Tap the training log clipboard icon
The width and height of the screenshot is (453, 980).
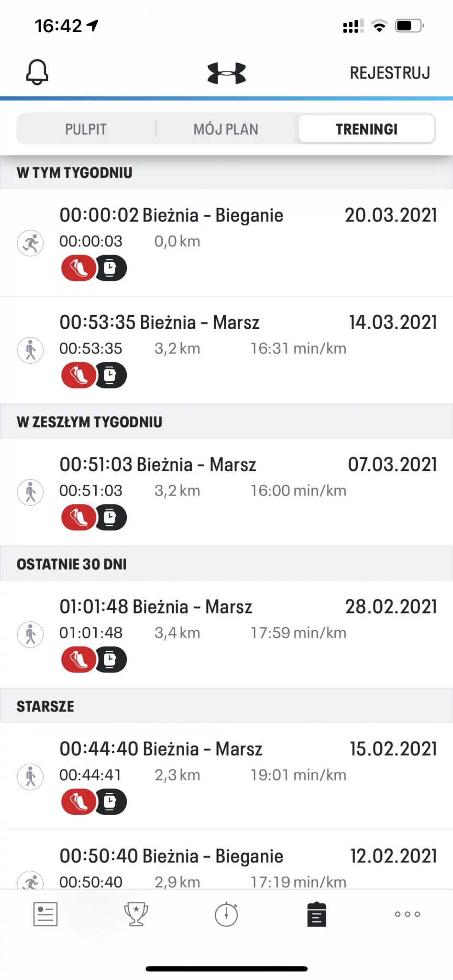[x=316, y=914]
